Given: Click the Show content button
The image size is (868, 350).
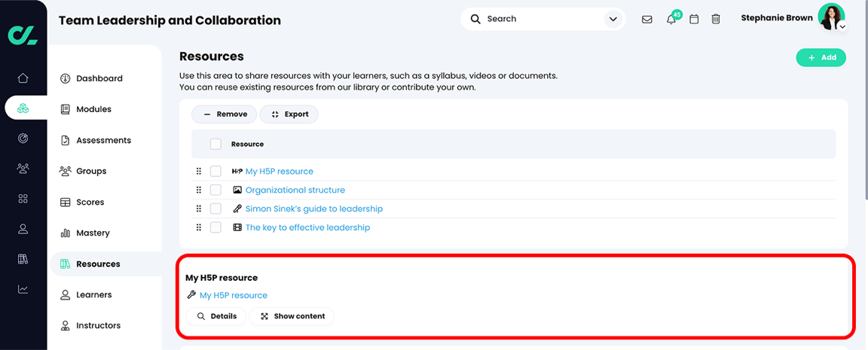Looking at the screenshot, I should pos(292,316).
